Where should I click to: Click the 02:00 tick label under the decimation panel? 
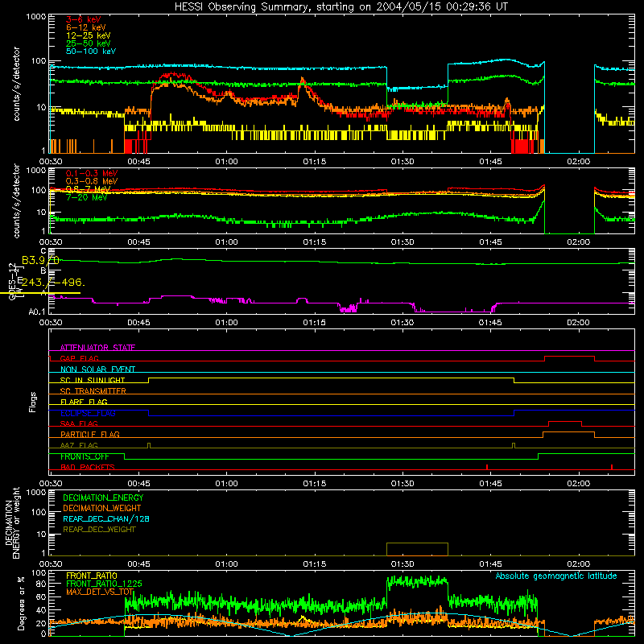578,564
